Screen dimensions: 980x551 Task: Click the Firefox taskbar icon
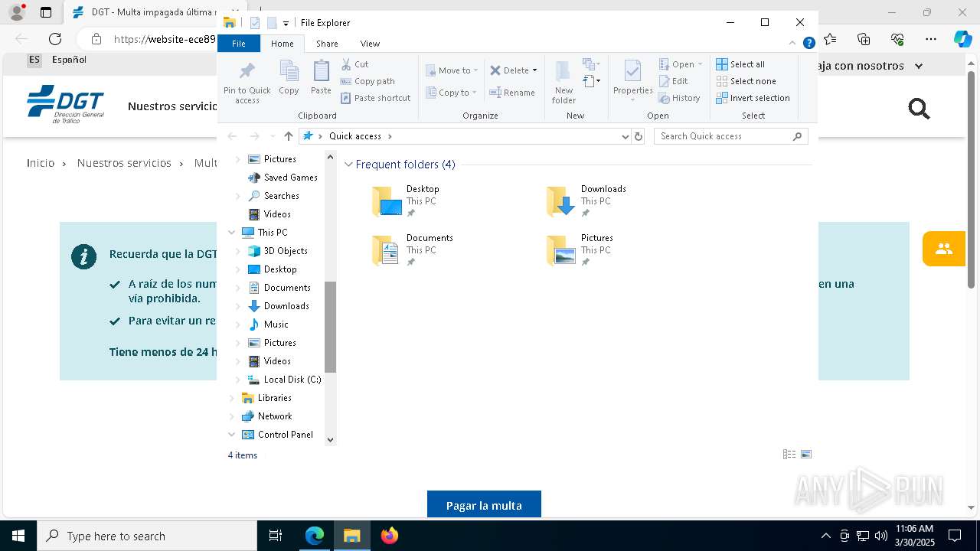coord(389,536)
